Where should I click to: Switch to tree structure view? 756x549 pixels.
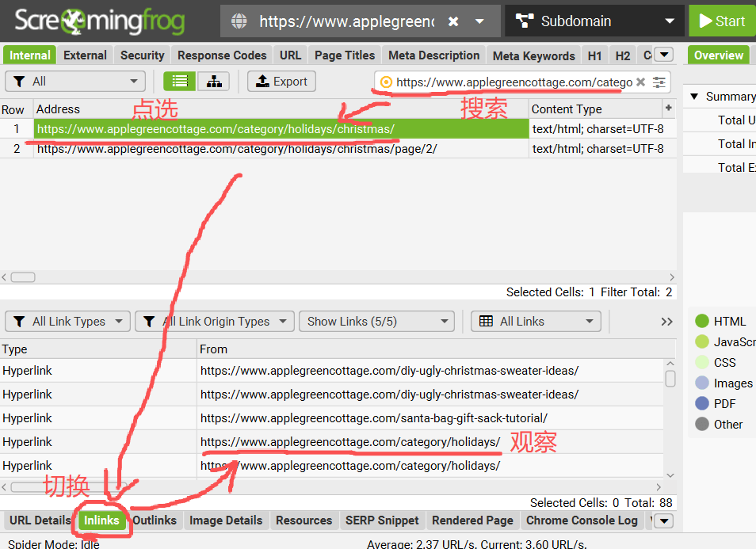214,82
